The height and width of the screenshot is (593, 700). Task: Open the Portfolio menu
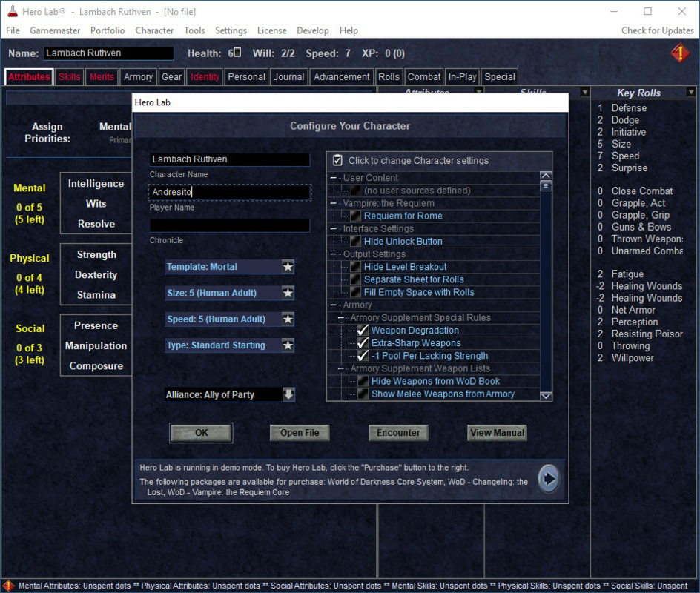pos(108,30)
